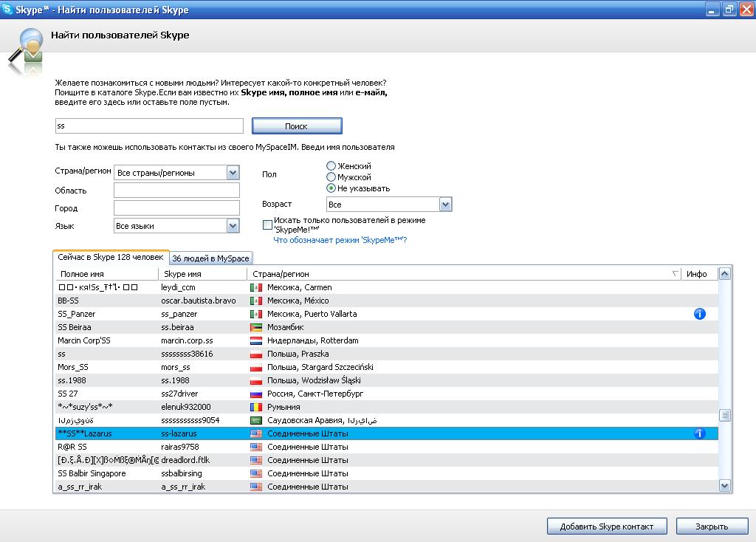The height and width of the screenshot is (542, 756).
Task: Select the Mors_SS row
Action: click(387, 367)
